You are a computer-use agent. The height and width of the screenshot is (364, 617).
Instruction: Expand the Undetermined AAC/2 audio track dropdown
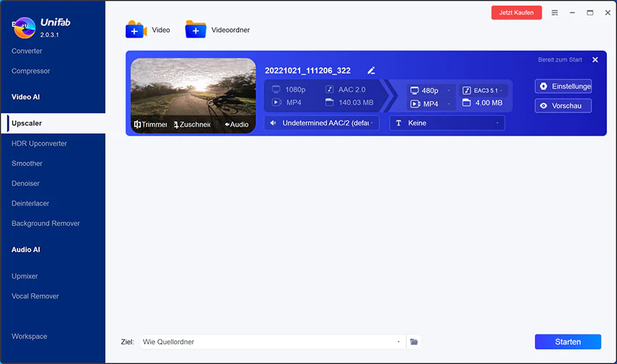click(322, 123)
